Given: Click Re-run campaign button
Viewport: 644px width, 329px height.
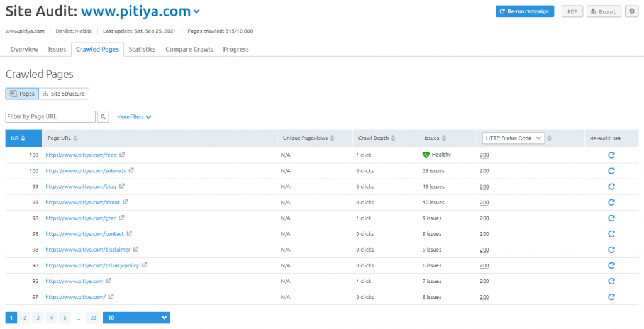Looking at the screenshot, I should point(525,11).
